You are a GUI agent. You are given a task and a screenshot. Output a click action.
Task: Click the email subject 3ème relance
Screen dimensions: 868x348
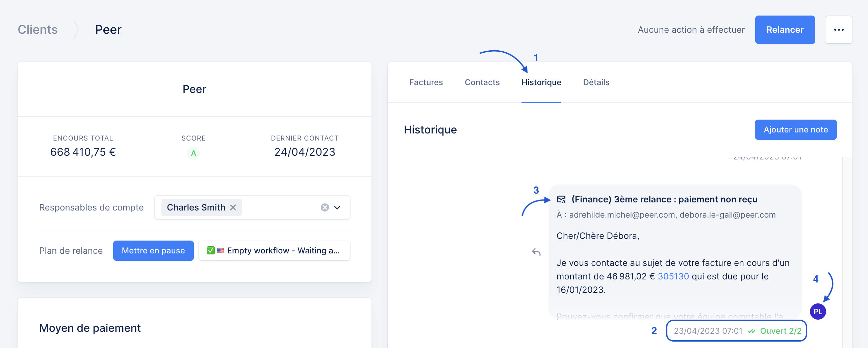click(x=664, y=199)
